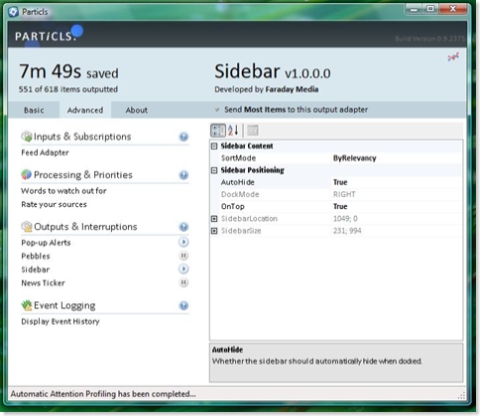The height and width of the screenshot is (416, 480).
Task: Select Pop-up Alerts output adapter
Action: pyautogui.click(x=46, y=243)
